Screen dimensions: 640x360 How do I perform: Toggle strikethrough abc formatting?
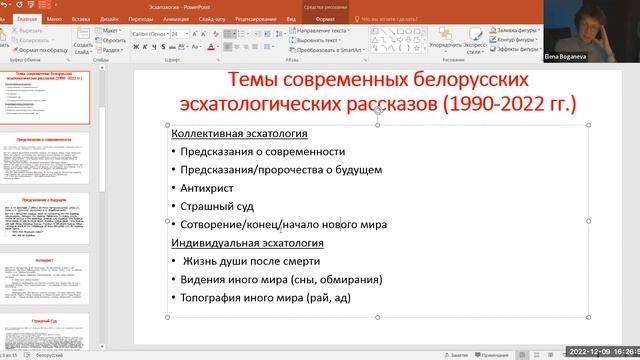point(172,47)
